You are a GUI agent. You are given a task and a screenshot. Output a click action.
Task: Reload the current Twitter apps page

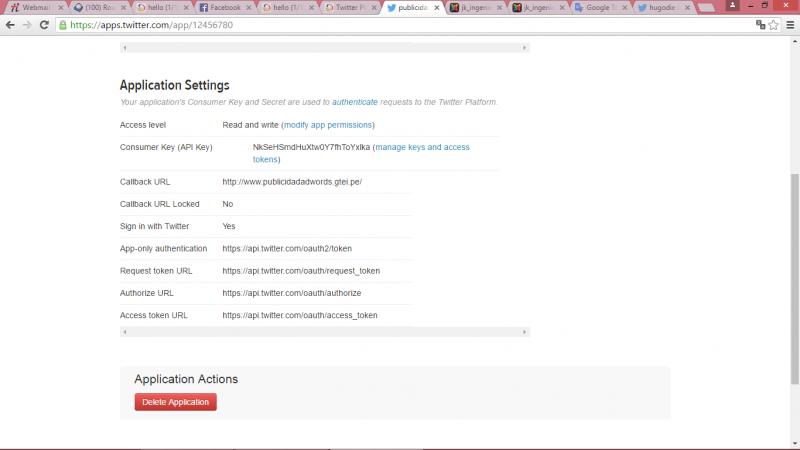[x=44, y=24]
